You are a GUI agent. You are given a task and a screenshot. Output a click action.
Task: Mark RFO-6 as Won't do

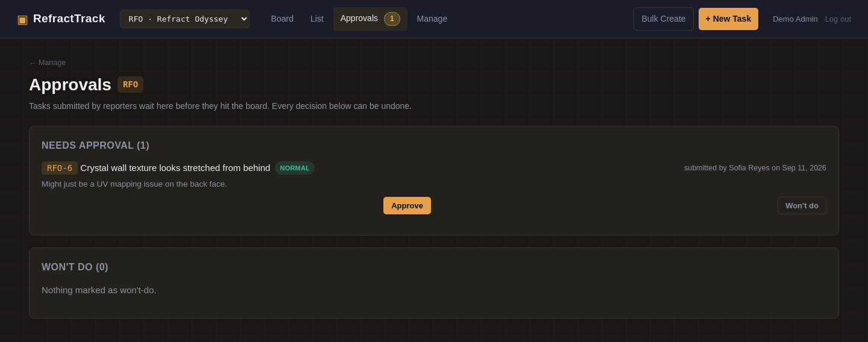pos(802,205)
